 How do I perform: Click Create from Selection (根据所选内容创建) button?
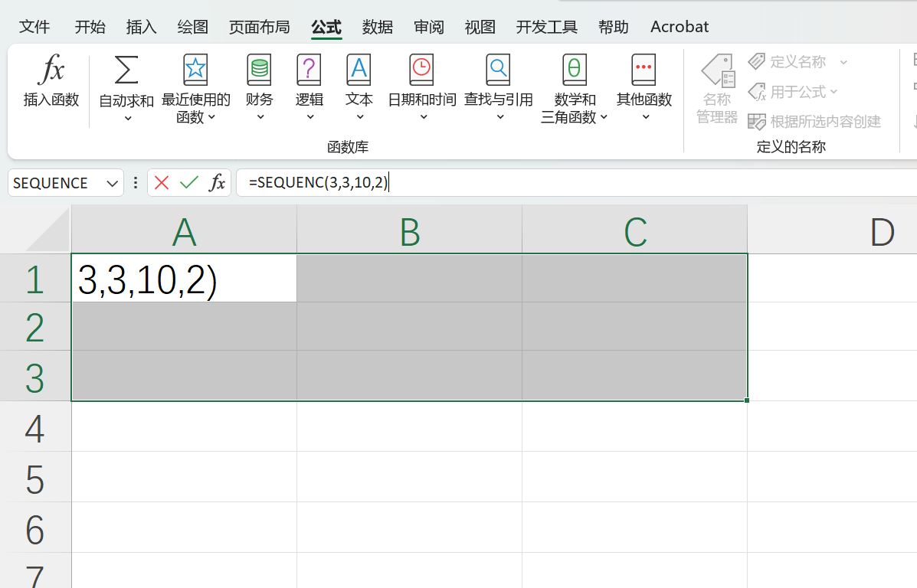point(814,122)
